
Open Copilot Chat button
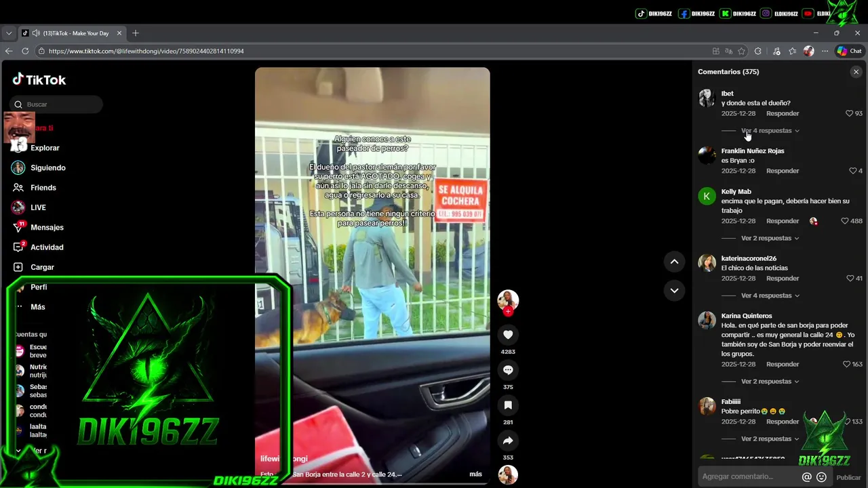pos(849,51)
